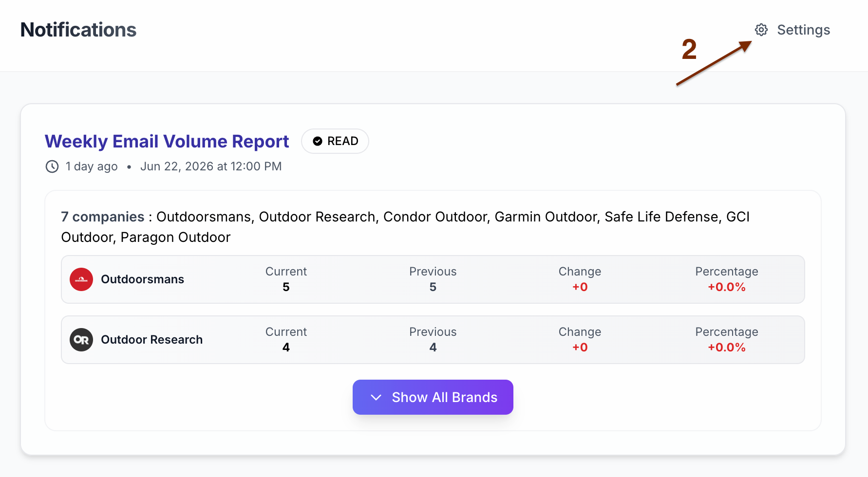868x477 pixels.
Task: Click Outdoor Research Change value +0
Action: point(580,348)
